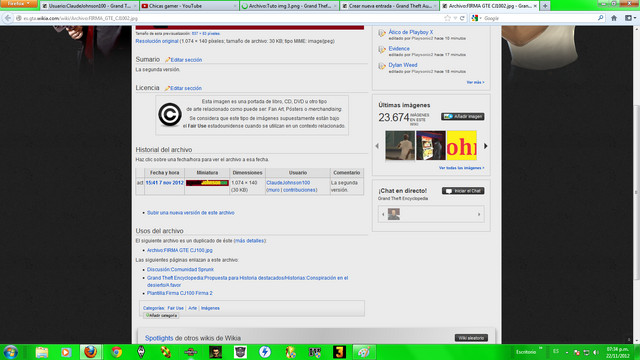Show next images in Últimas imágenes carousel

[x=486, y=146]
